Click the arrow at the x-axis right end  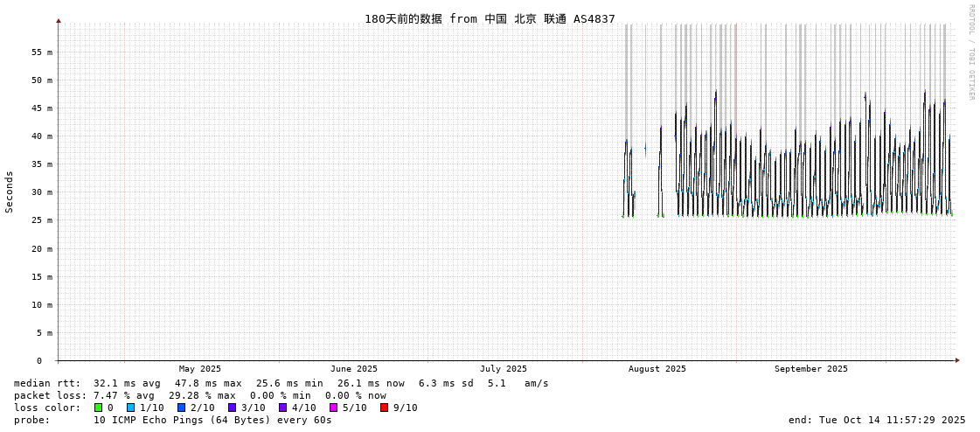click(x=957, y=360)
